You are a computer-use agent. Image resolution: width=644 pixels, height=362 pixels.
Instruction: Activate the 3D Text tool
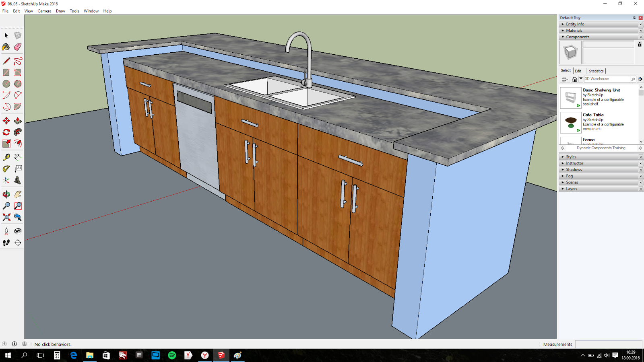pyautogui.click(x=18, y=180)
